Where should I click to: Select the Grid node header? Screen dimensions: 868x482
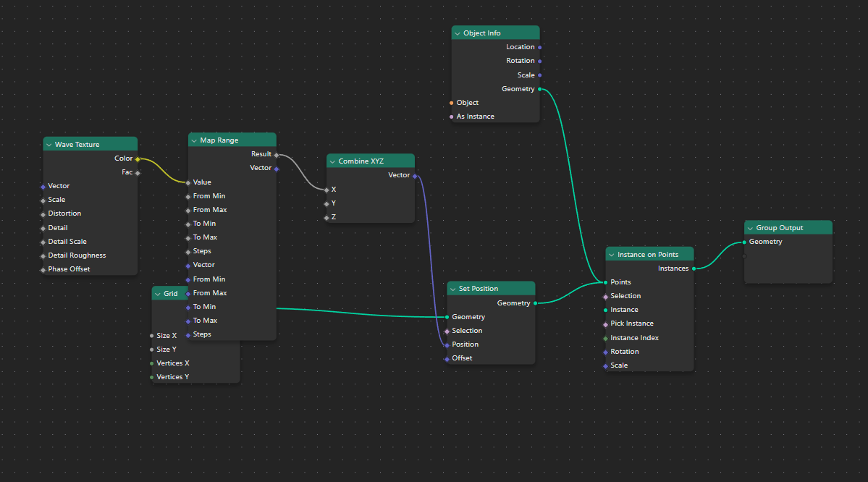169,293
